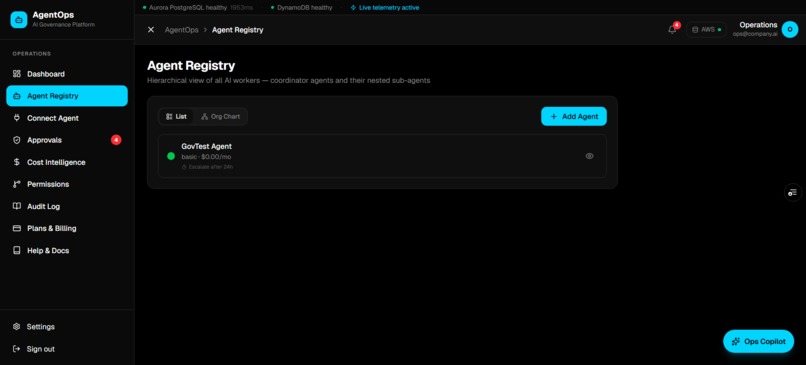
Task: Click the ops@company.ai email text
Action: (x=755, y=34)
